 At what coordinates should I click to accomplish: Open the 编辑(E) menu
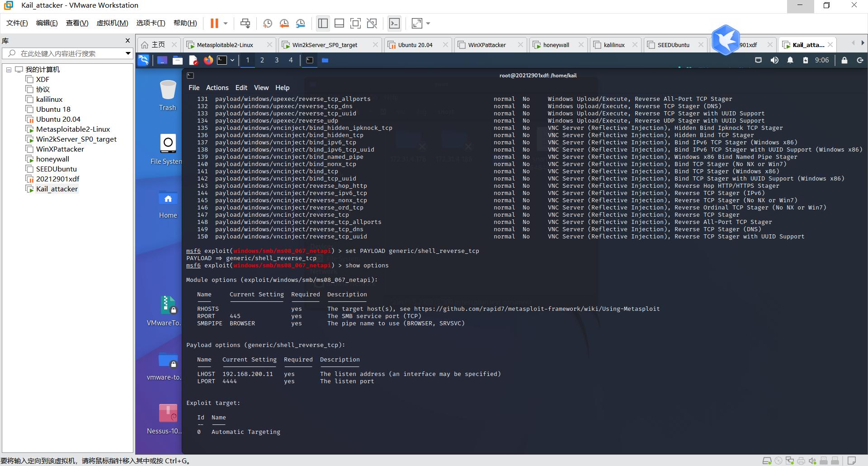[47, 23]
